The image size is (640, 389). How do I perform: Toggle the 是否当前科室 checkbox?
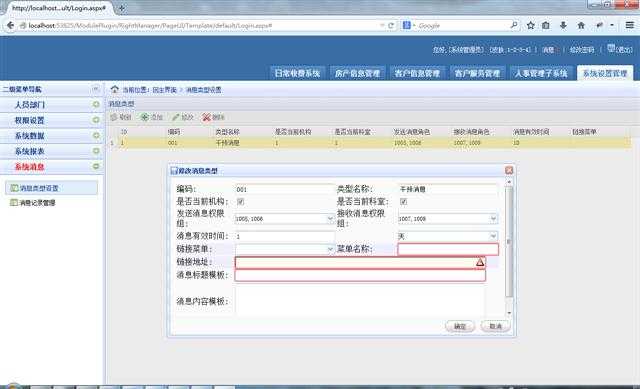[403, 202]
